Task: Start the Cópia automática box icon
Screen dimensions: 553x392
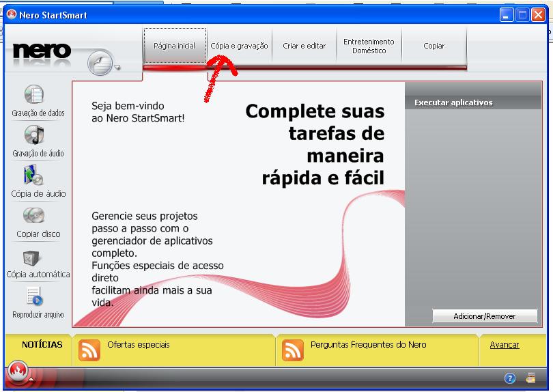Action: (31, 258)
